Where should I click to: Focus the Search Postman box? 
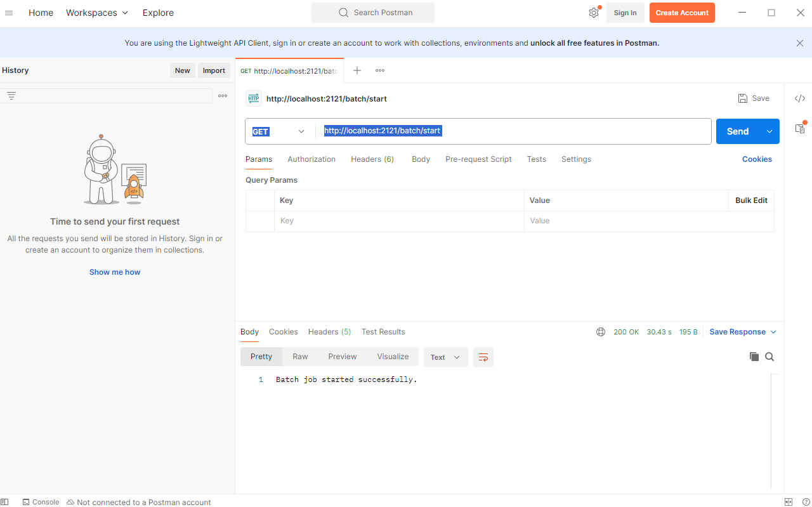pos(373,13)
